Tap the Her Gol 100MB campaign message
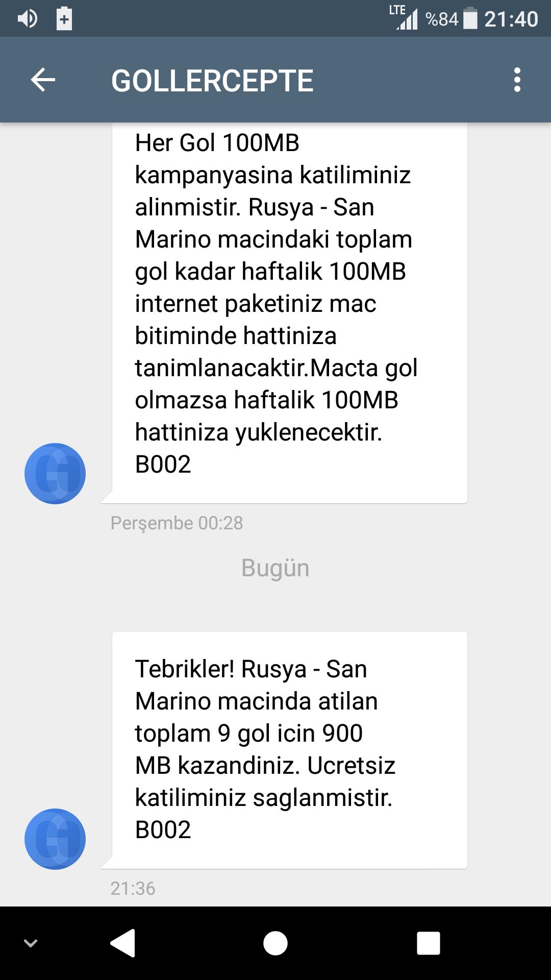This screenshot has width=551, height=980. click(289, 313)
